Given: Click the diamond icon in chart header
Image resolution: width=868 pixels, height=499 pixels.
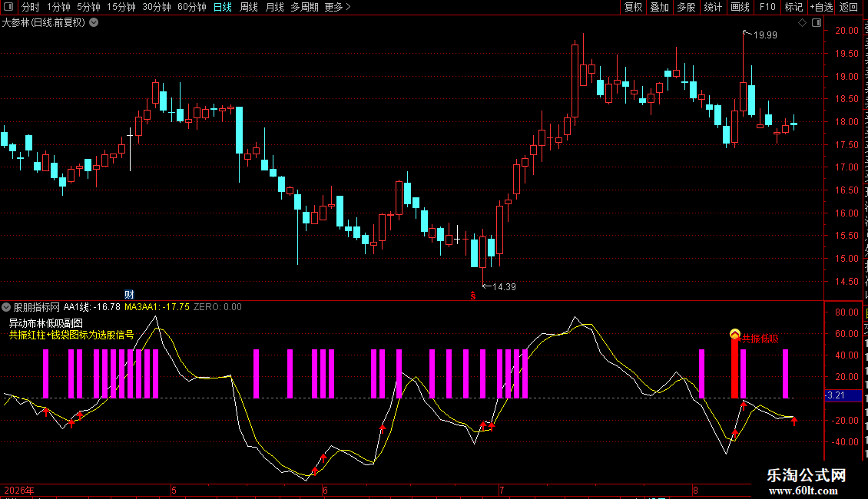Looking at the screenshot, I should [802, 23].
